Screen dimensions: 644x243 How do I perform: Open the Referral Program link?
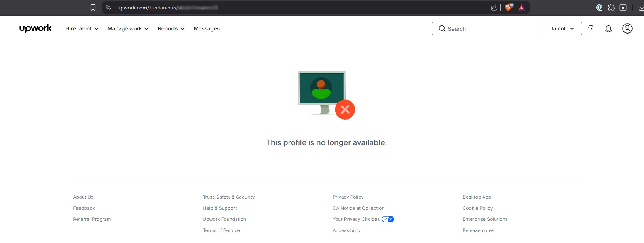click(92, 219)
